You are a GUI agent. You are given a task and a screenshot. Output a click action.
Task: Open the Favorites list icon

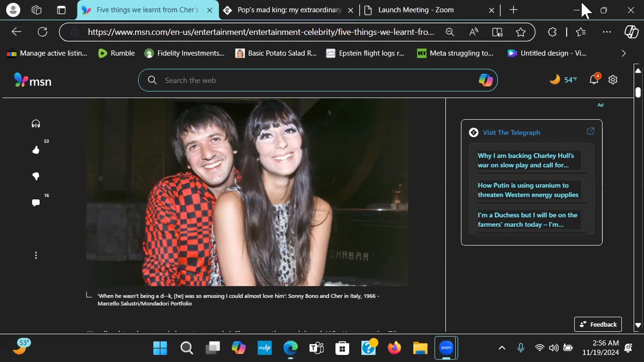tap(581, 32)
